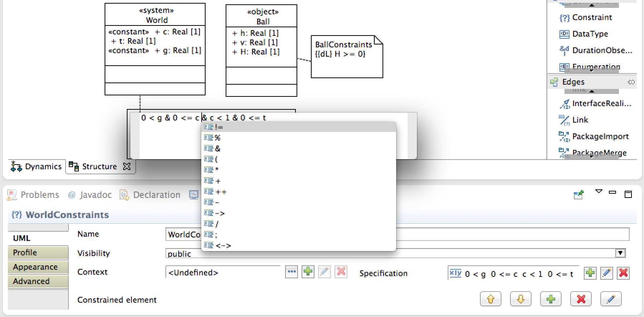Delete the specification with the red X
Image resolution: width=644 pixels, height=317 pixels.
click(623, 273)
